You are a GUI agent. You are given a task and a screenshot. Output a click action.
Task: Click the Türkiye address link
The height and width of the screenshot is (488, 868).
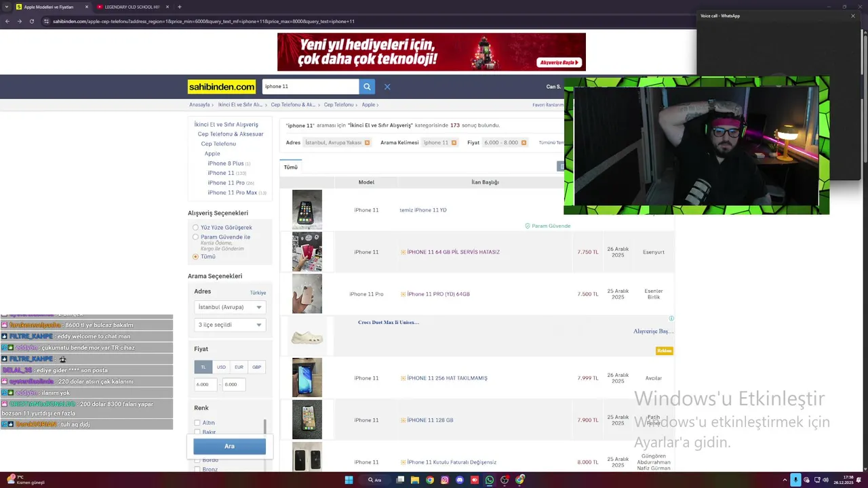click(x=258, y=293)
